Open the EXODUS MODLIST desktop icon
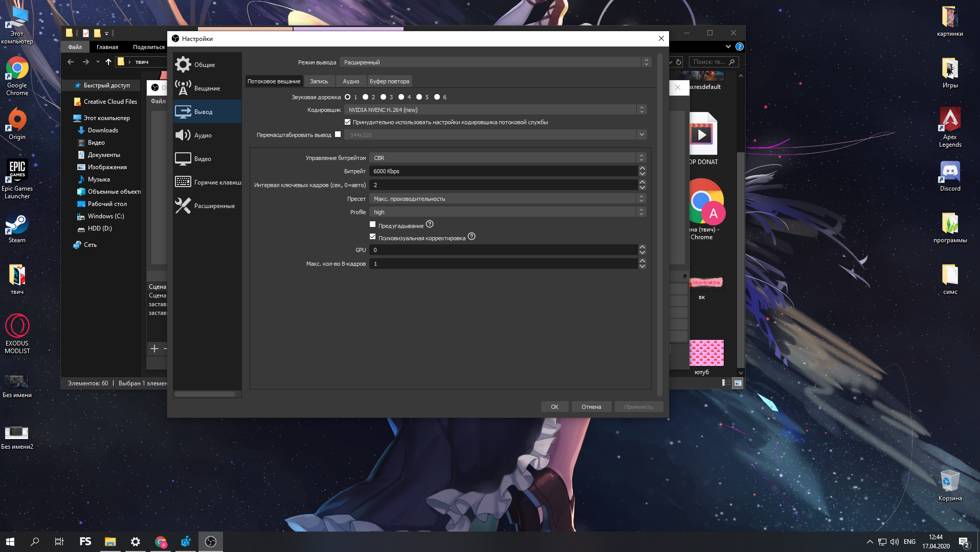Screen dimensions: 980x552 point(17,334)
